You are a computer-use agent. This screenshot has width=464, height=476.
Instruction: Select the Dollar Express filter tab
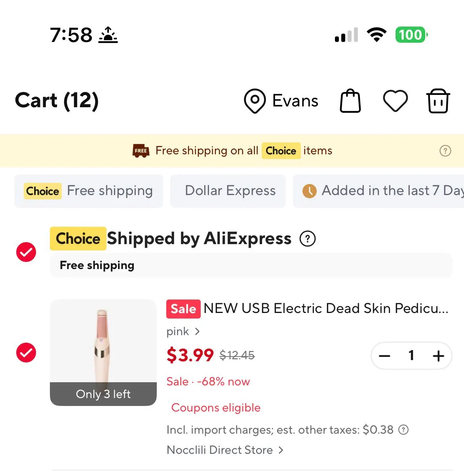pyautogui.click(x=228, y=191)
